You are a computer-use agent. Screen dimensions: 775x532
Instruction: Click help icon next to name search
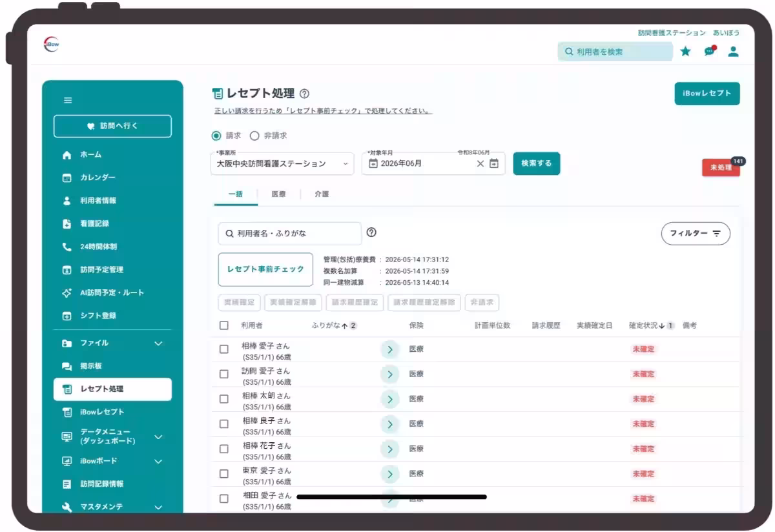tap(371, 232)
